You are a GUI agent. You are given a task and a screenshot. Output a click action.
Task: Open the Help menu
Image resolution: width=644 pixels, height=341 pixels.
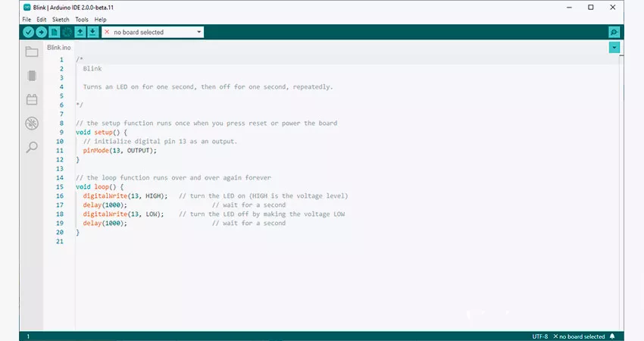tap(100, 19)
